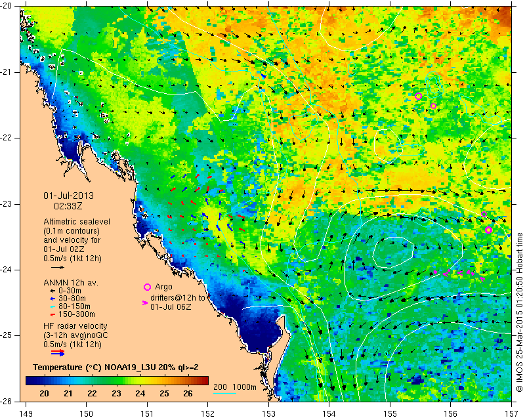Click the Altimetric sealevel legend line
Viewport: 525px width, 420px height.
click(x=77, y=222)
